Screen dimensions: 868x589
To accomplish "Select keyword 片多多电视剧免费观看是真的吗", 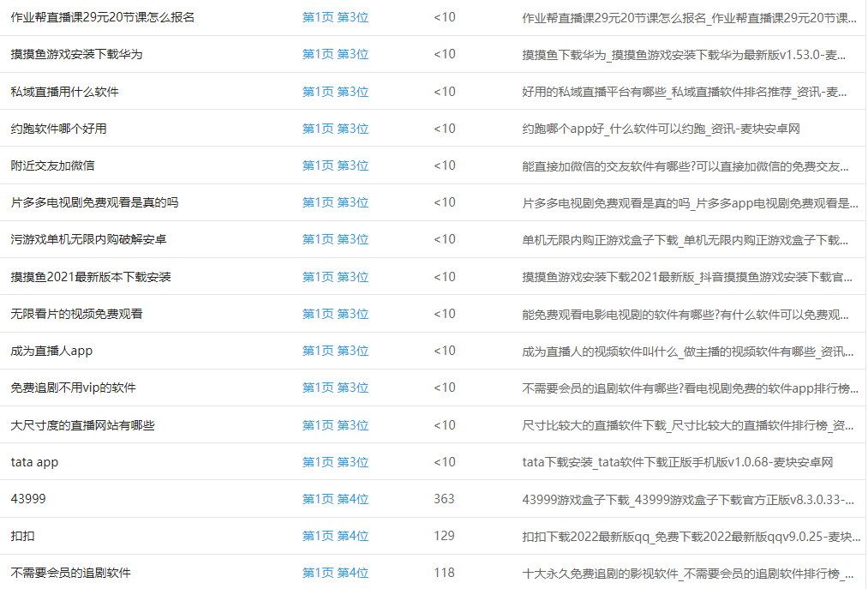I will [x=94, y=202].
